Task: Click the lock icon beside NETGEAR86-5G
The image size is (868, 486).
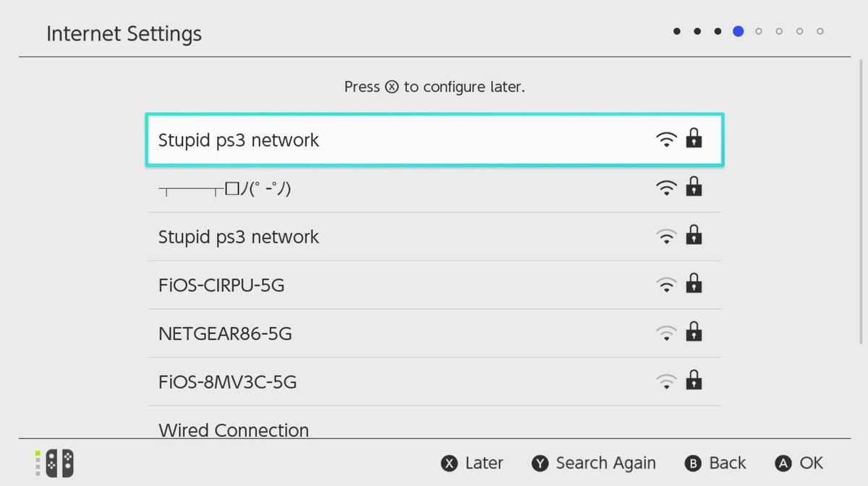Action: (x=694, y=333)
